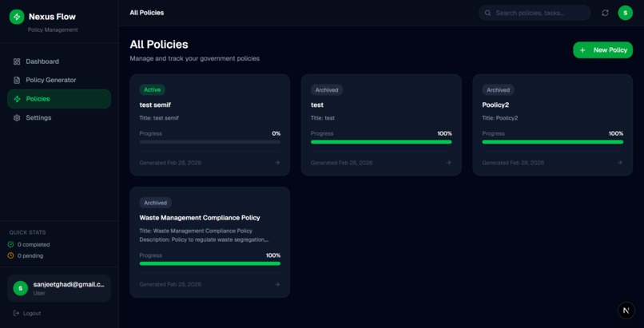The width and height of the screenshot is (644, 328).
Task: Focus the Search policies, tasks field
Action: point(535,13)
